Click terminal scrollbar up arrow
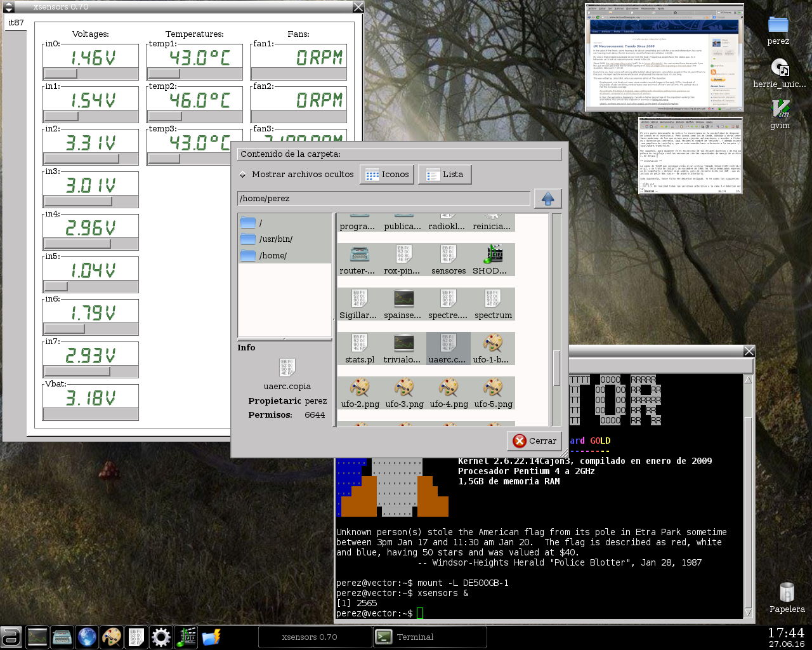Image resolution: width=812 pixels, height=650 pixels. [749, 380]
